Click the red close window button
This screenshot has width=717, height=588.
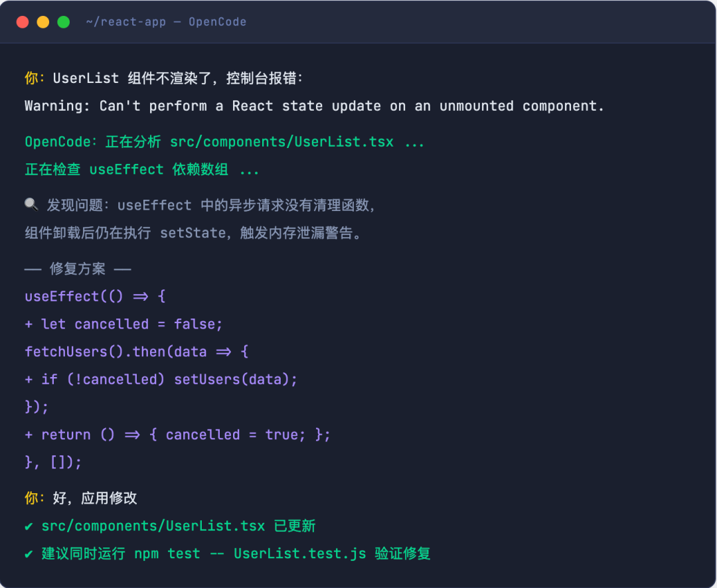23,22
